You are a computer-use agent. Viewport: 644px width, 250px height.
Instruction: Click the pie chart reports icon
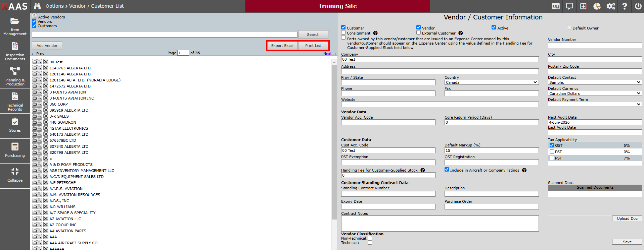(597, 6)
